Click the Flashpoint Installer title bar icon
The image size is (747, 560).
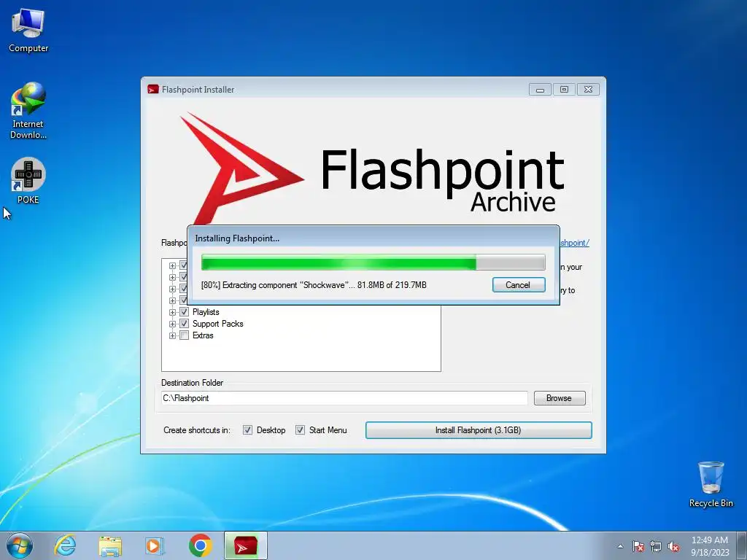[153, 89]
